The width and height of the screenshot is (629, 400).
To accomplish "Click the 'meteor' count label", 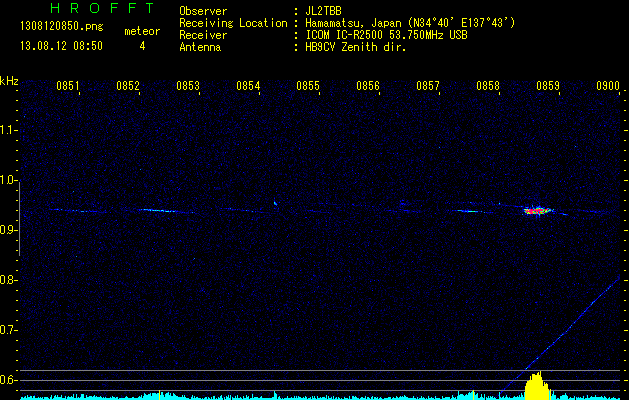I will point(142,31).
